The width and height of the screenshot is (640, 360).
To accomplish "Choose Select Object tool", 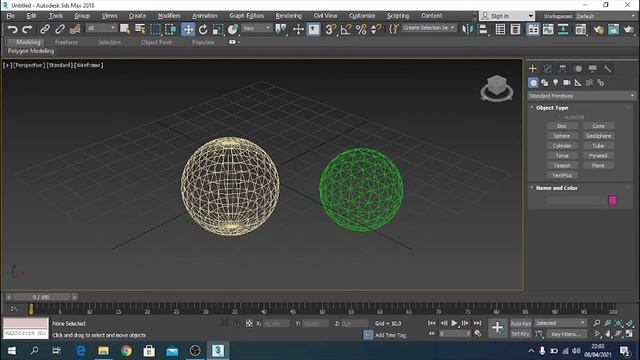I will [x=125, y=29].
